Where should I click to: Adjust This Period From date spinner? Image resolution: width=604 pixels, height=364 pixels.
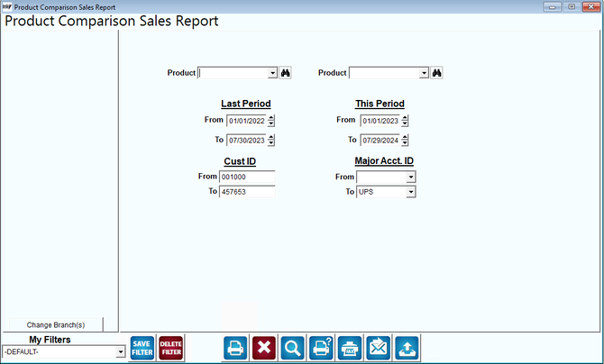point(405,121)
